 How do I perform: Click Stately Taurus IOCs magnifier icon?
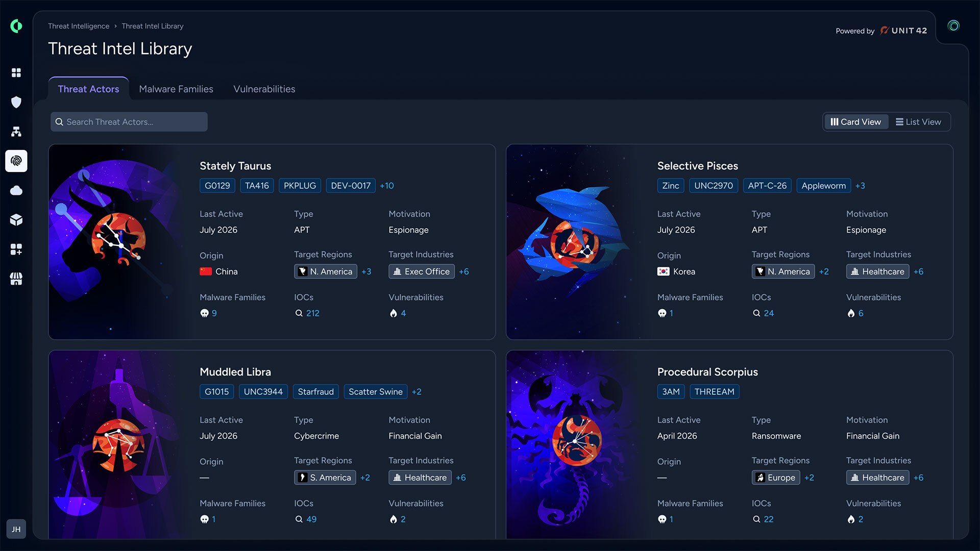[x=299, y=313]
